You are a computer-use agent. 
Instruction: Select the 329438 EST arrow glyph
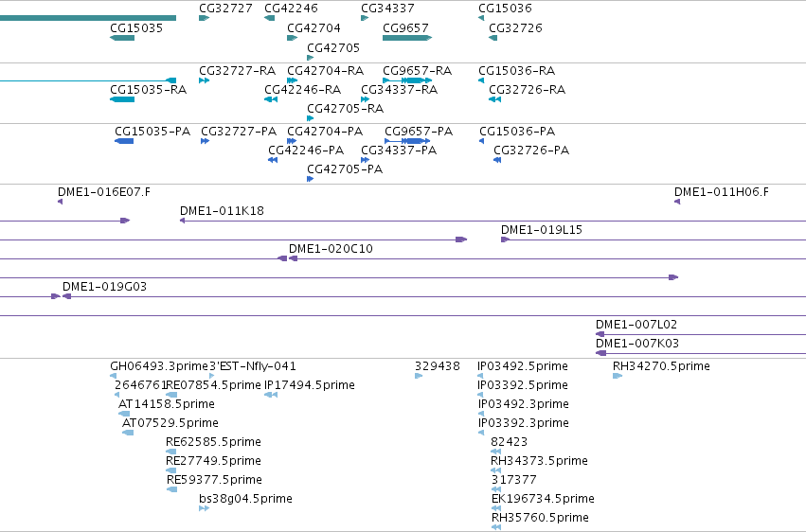point(419,376)
